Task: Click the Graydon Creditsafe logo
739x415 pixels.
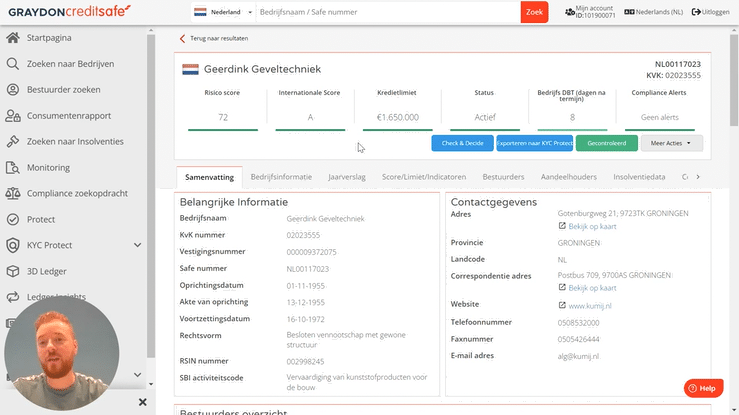Action: coord(69,11)
